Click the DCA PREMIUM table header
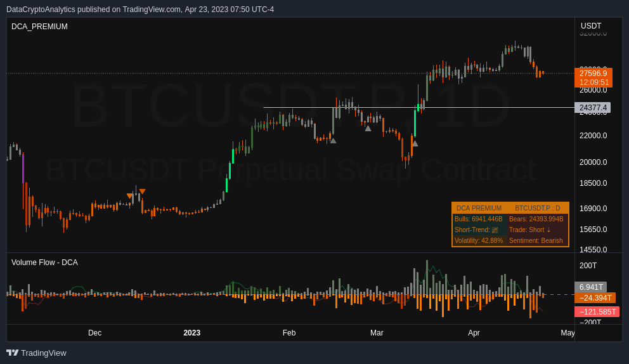The image size is (629, 364). (x=479, y=208)
